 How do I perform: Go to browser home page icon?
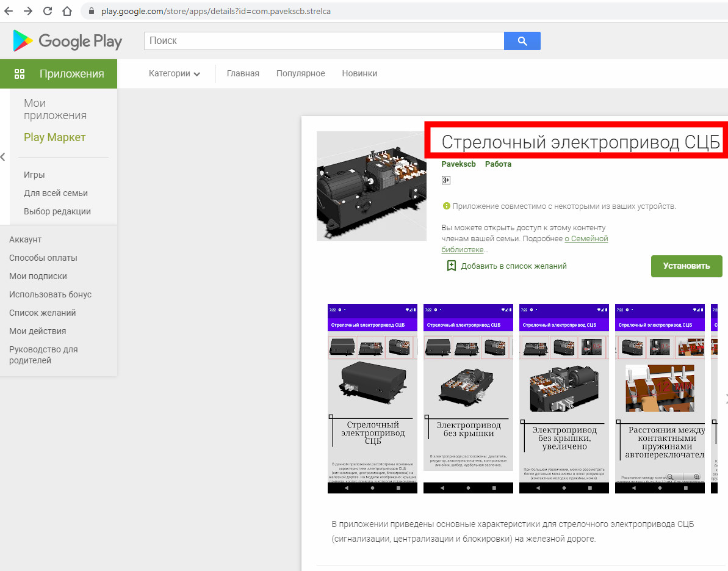68,11
